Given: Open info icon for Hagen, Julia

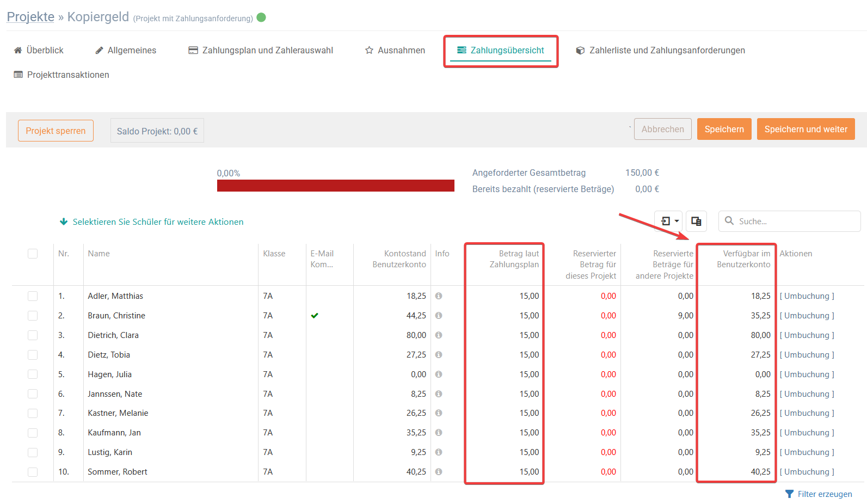Looking at the screenshot, I should [x=439, y=374].
